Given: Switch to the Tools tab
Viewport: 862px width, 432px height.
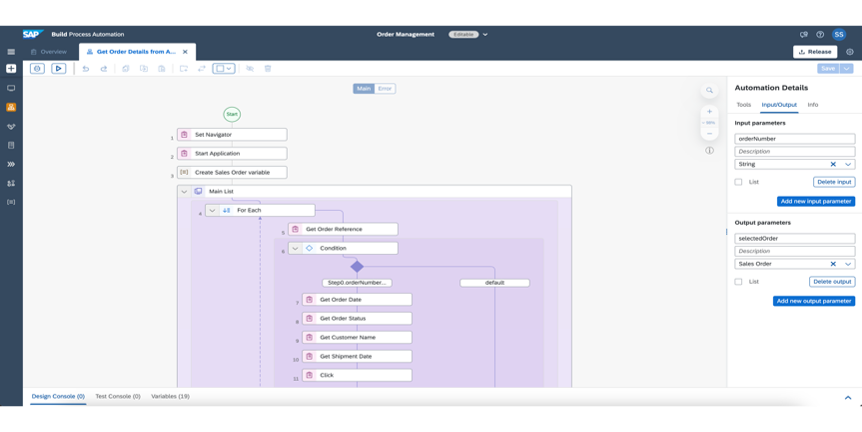Looking at the screenshot, I should [743, 104].
